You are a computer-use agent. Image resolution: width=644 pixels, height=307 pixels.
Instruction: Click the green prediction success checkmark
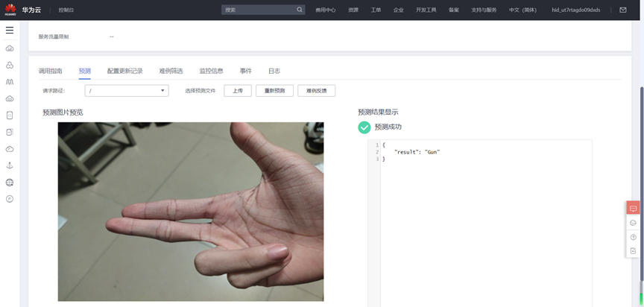pyautogui.click(x=364, y=127)
